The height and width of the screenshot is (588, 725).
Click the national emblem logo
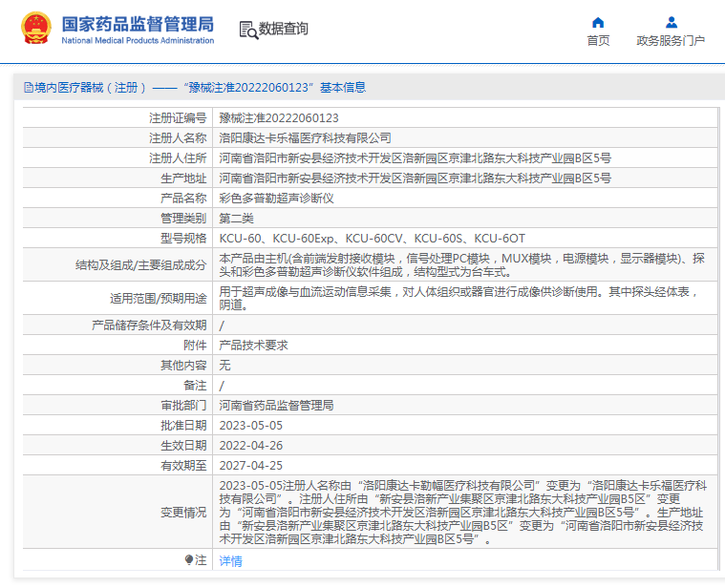[36, 29]
